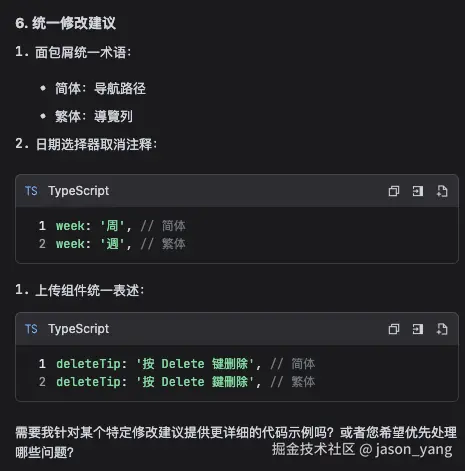Click the TypeScript label above the deleteTip code
Viewport: 465px width, 471px height.
pos(79,329)
